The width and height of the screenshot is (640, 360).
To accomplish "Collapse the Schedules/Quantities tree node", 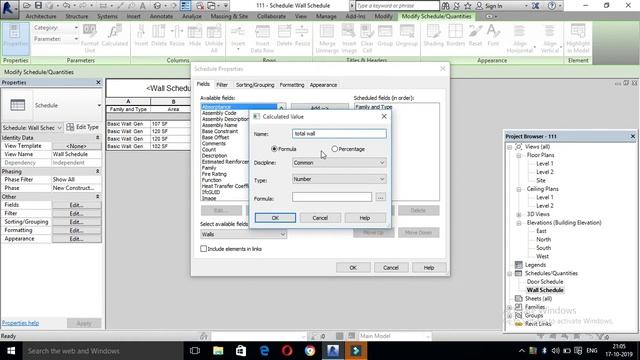I will click(509, 273).
